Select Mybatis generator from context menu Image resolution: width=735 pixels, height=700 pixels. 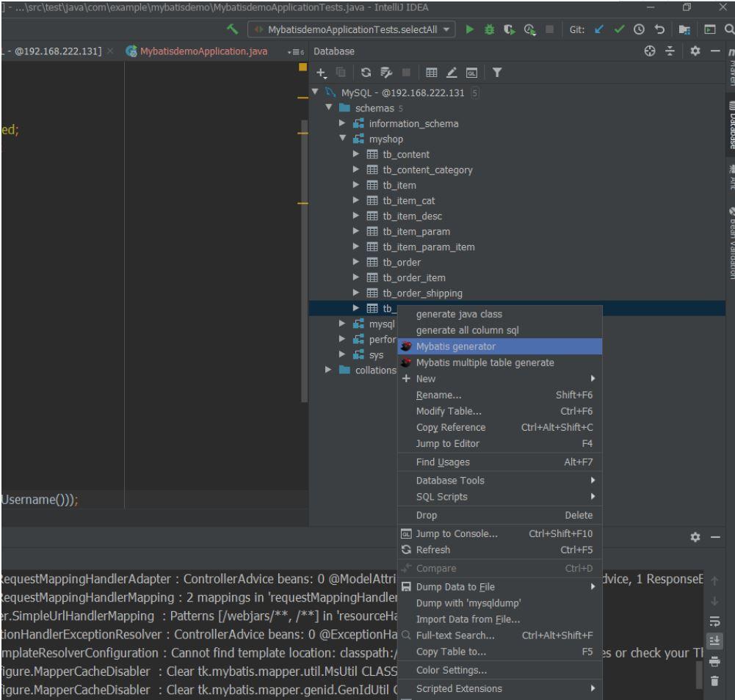[x=455, y=346]
